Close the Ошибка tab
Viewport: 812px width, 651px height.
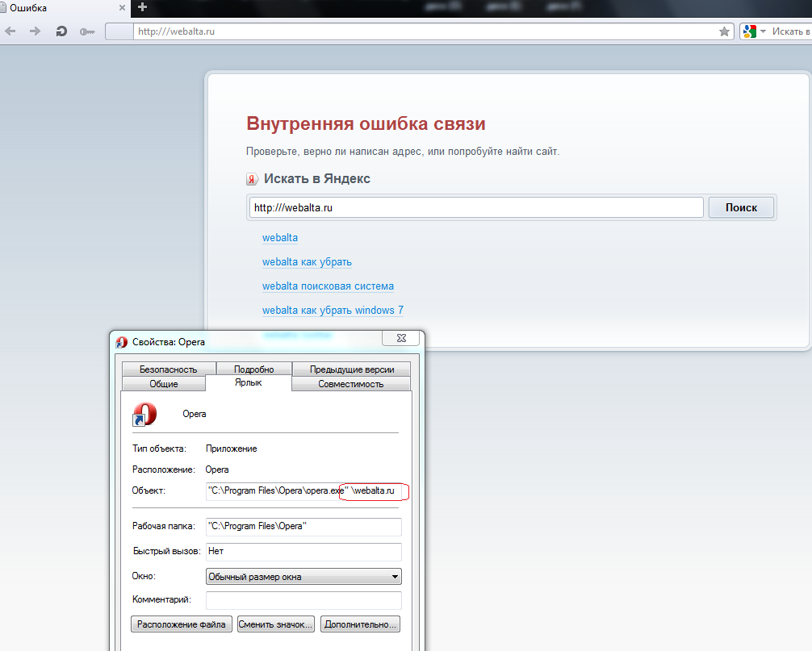(122, 8)
